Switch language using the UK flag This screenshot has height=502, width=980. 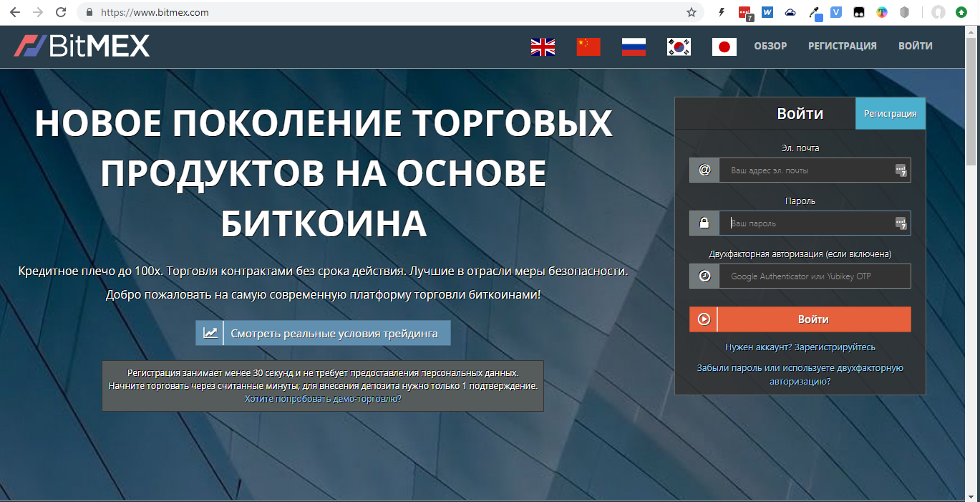(543, 47)
